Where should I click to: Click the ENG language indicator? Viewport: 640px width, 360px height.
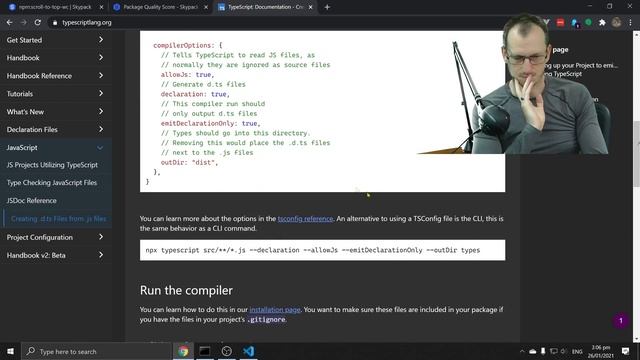577,351
